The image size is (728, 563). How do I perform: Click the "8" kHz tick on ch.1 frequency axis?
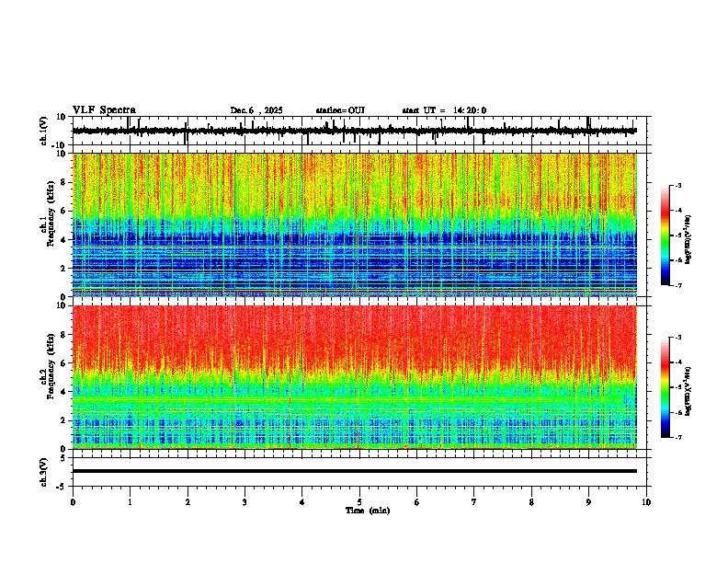point(63,182)
